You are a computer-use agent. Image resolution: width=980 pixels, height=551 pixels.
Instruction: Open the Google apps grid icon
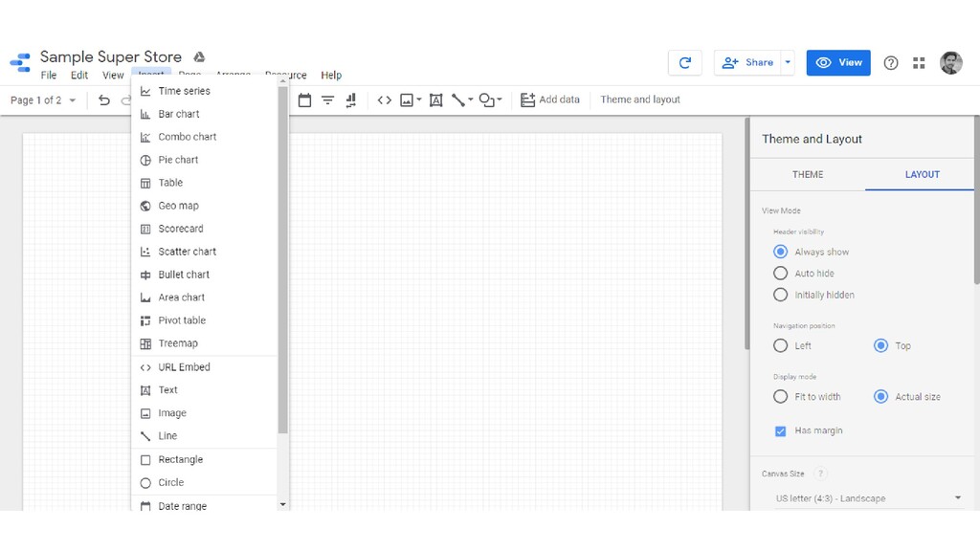[919, 63]
